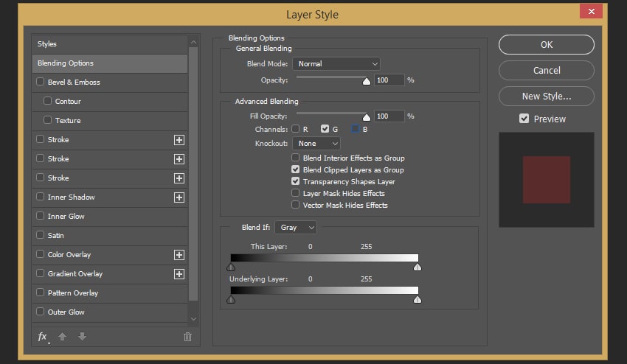
Task: Click the trash icon to delete effect
Action: (x=187, y=337)
